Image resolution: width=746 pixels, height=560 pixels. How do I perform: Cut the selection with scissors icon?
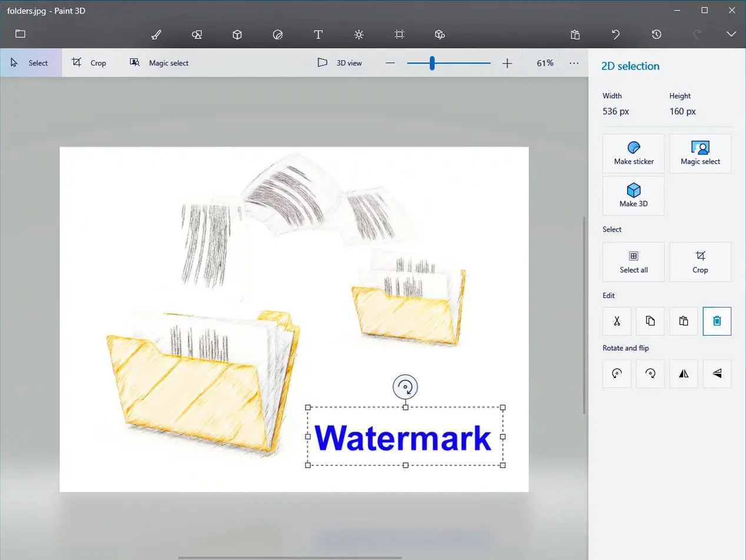(617, 321)
